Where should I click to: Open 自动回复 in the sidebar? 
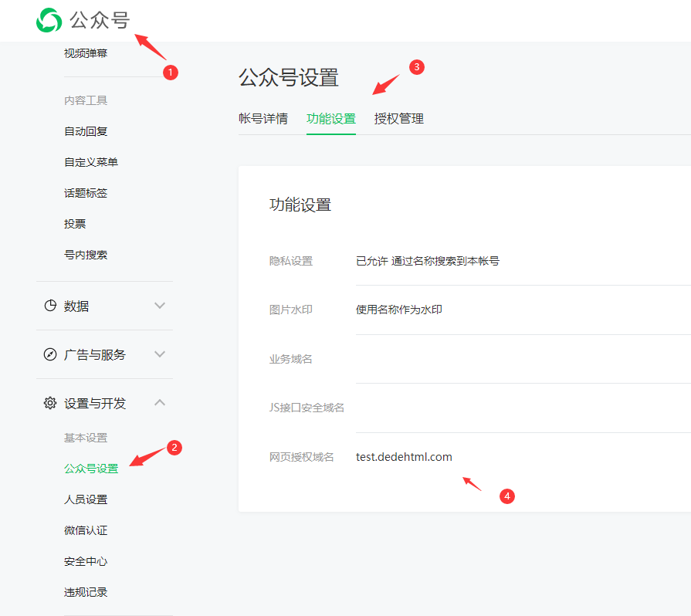pyautogui.click(x=86, y=131)
